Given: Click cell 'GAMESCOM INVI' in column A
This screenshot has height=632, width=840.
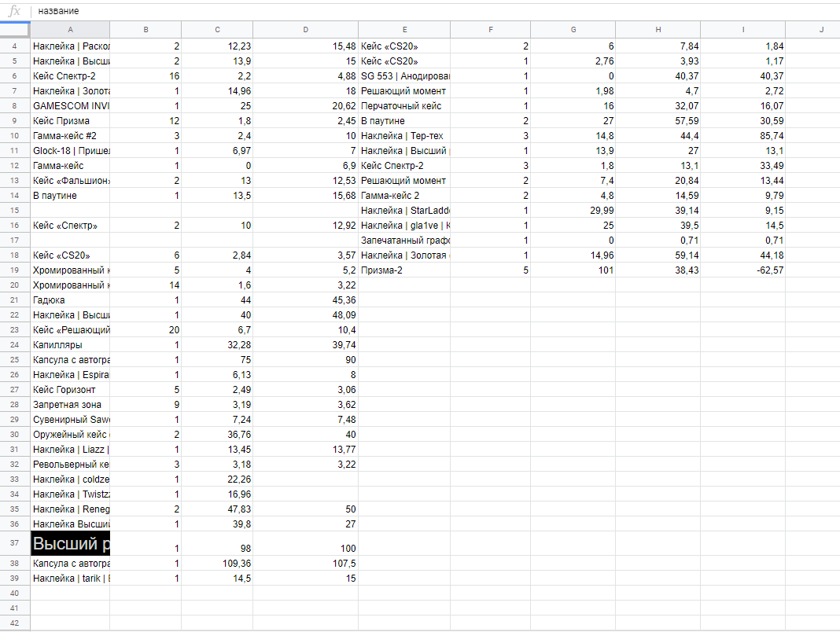Looking at the screenshot, I should [x=70, y=106].
